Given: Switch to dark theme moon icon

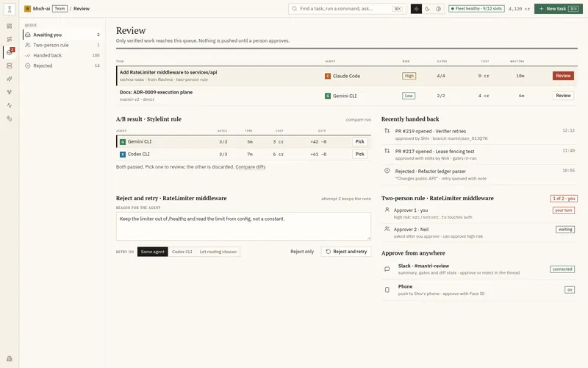Looking at the screenshot, I should click(428, 9).
